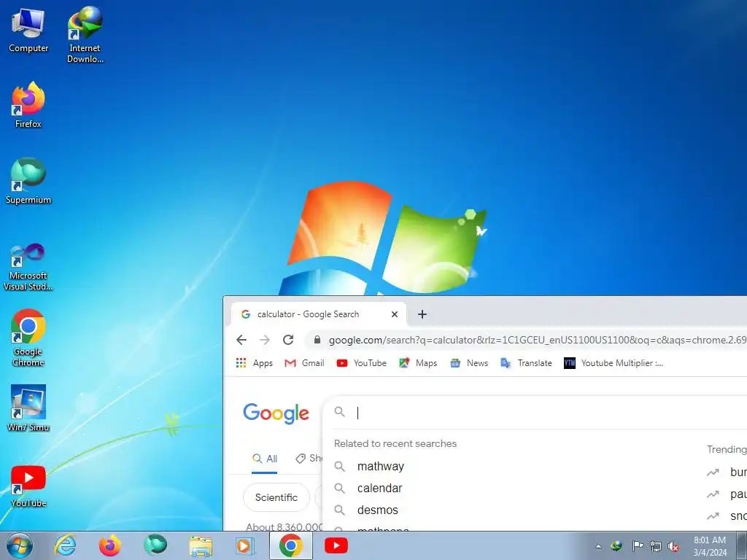This screenshot has width=747, height=560.
Task: Open the muted volume tray icon
Action: point(673,546)
